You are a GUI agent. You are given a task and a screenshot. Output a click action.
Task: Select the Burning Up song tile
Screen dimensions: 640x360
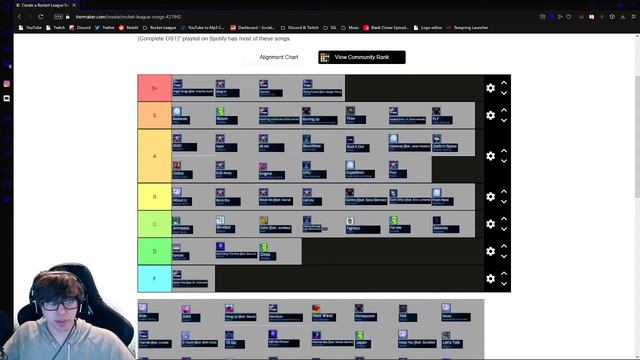(x=320, y=116)
